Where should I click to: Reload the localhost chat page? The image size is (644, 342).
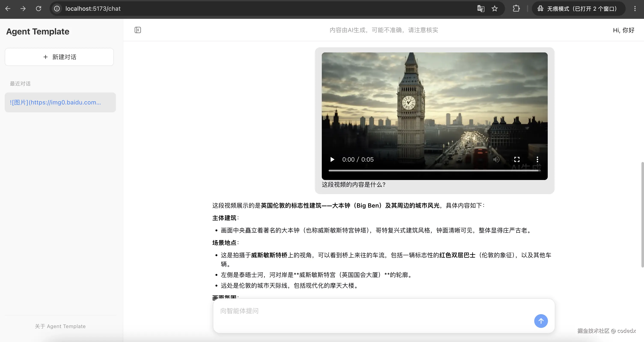[39, 9]
